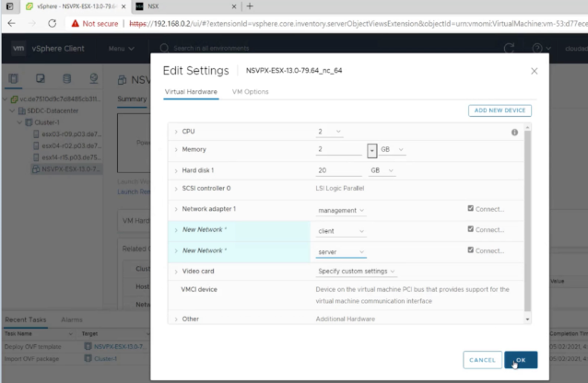Select Cluster-1 in the inventory tree
This screenshot has width=588, height=383.
[x=47, y=122]
